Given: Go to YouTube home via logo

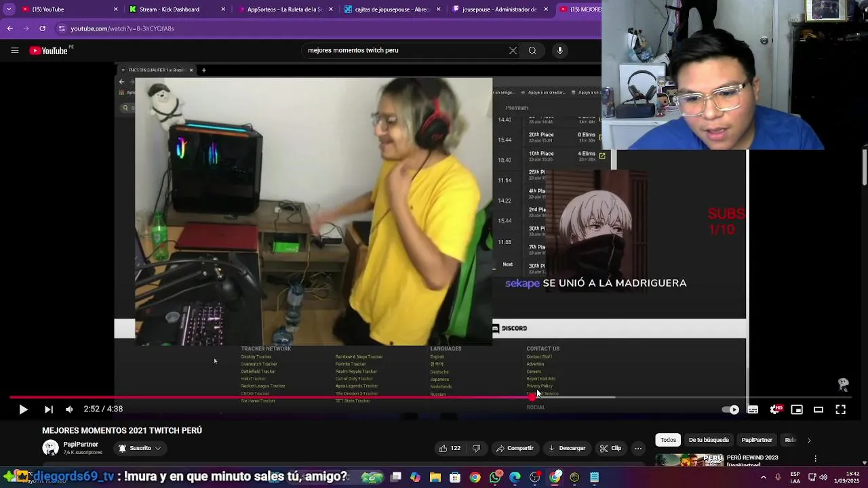Looking at the screenshot, I should click(x=50, y=50).
